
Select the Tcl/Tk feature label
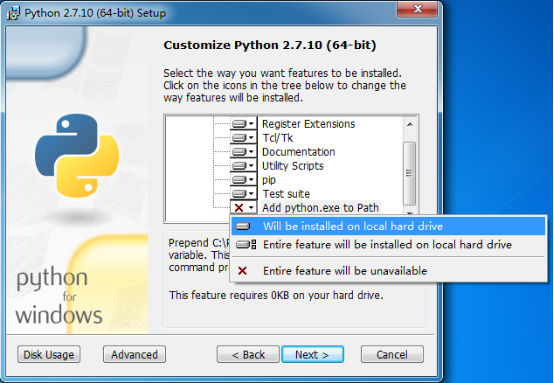click(277, 138)
